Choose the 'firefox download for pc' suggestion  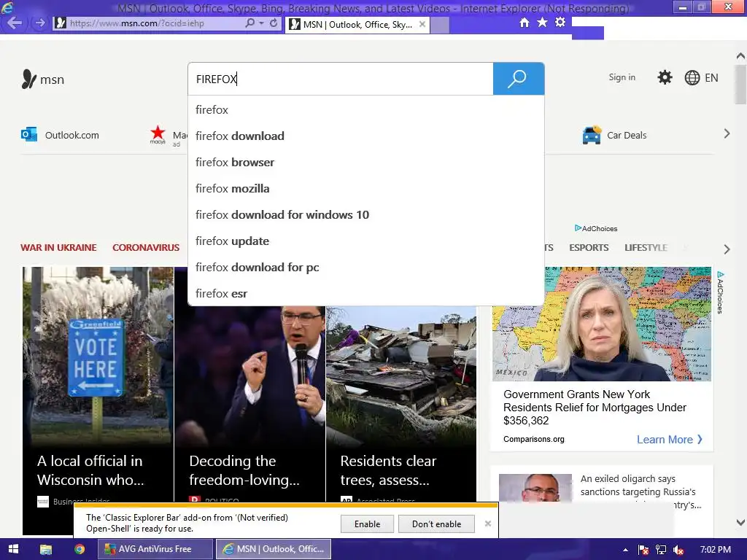366,267
